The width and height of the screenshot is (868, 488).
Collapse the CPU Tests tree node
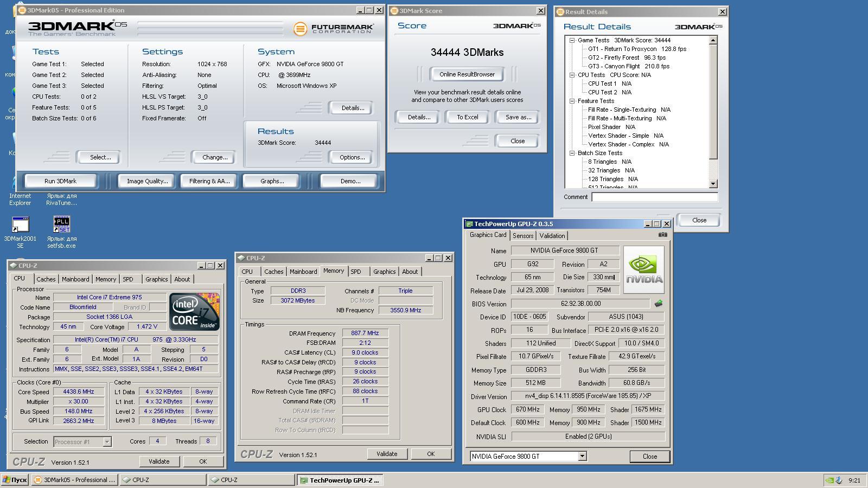(x=572, y=75)
